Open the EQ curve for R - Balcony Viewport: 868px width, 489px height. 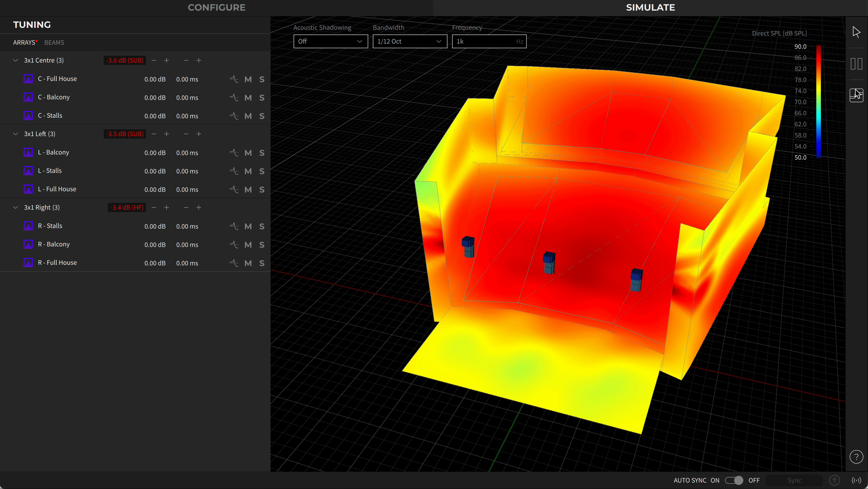click(234, 245)
